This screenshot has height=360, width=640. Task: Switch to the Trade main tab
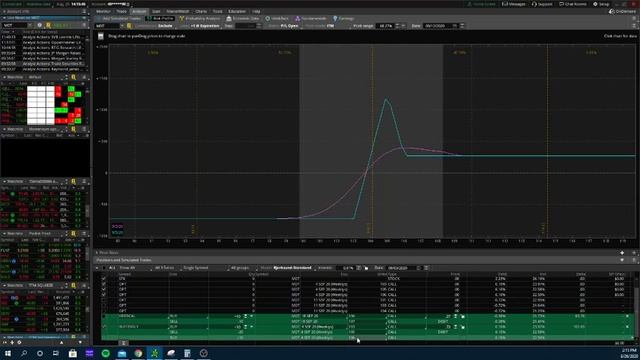tap(122, 11)
